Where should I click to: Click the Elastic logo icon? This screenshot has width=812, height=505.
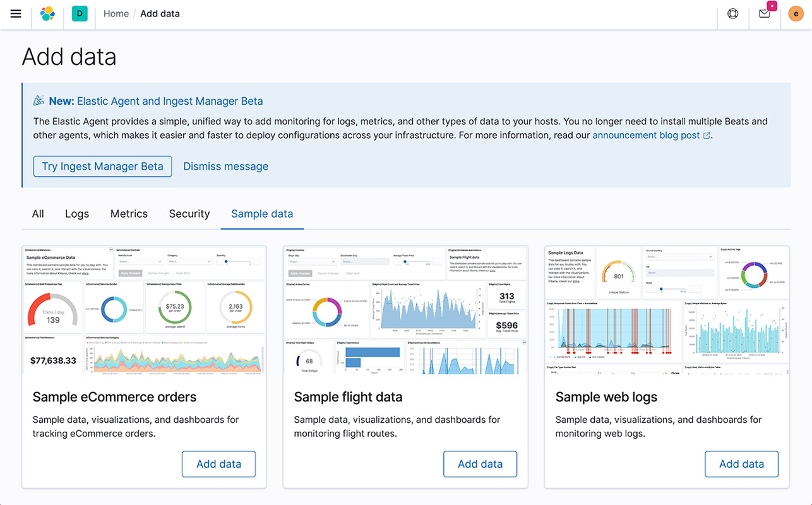click(47, 13)
